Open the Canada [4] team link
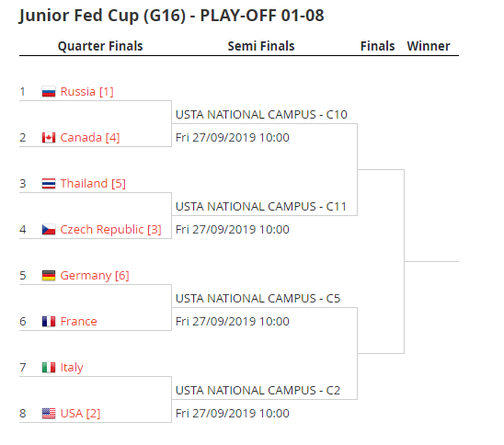This screenshot has height=445, width=504. click(x=90, y=138)
